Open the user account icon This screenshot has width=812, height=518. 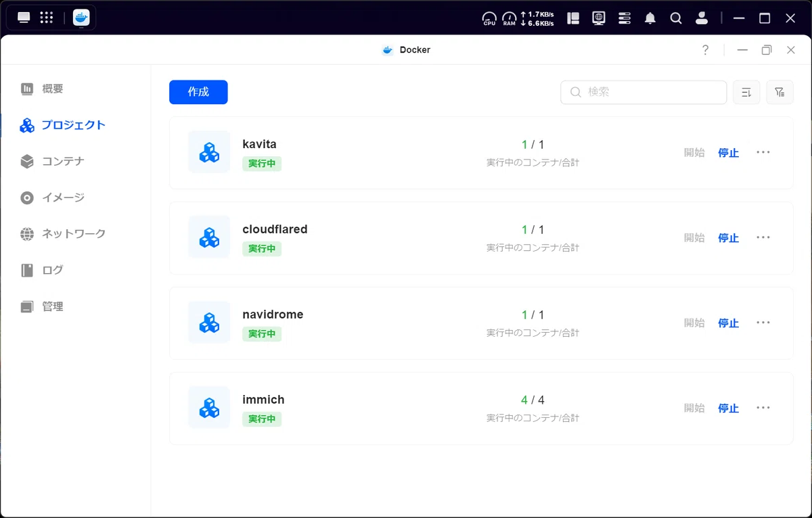pyautogui.click(x=702, y=18)
